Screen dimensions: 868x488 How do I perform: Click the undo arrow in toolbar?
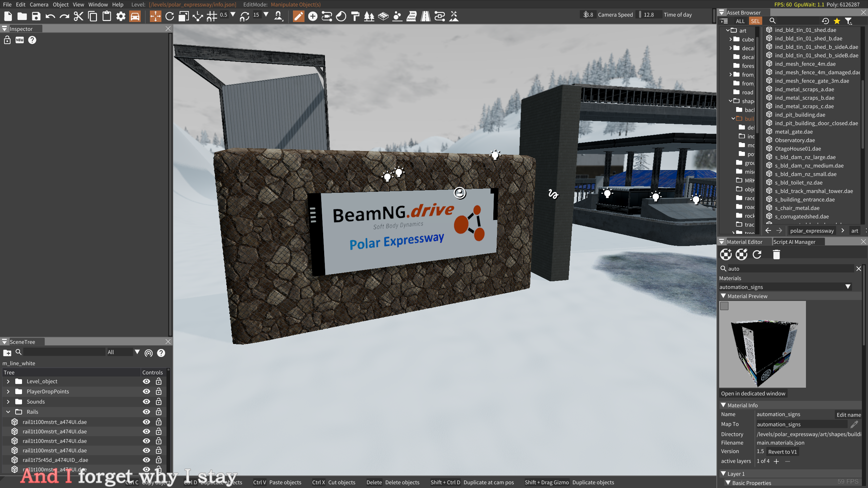(50, 16)
